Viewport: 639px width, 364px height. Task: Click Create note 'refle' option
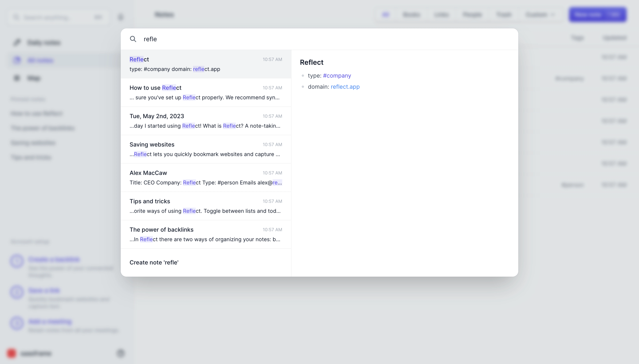click(x=206, y=262)
